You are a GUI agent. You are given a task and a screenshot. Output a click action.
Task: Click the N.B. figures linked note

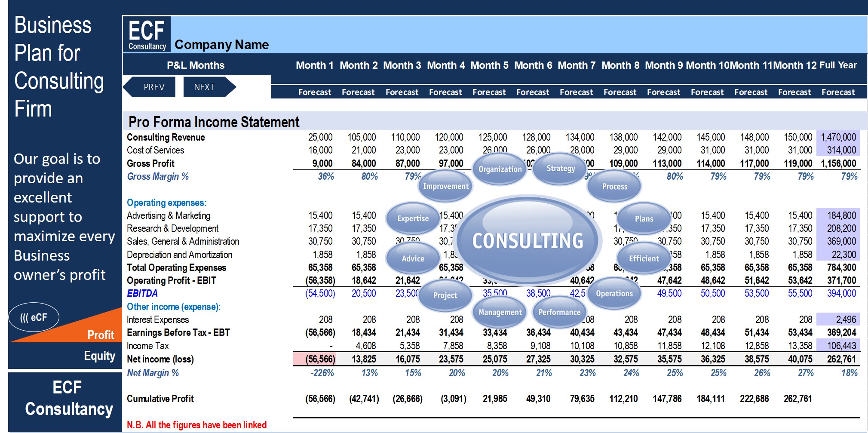(x=196, y=425)
